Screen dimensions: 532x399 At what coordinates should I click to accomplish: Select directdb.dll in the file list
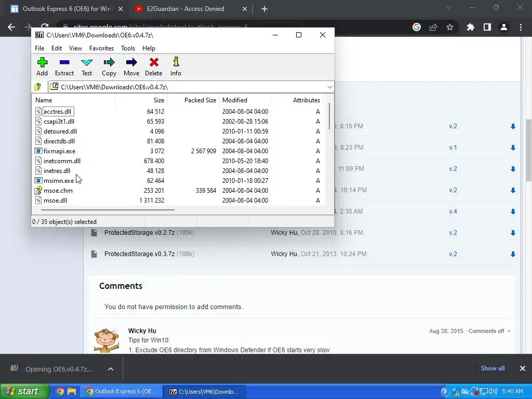click(59, 141)
